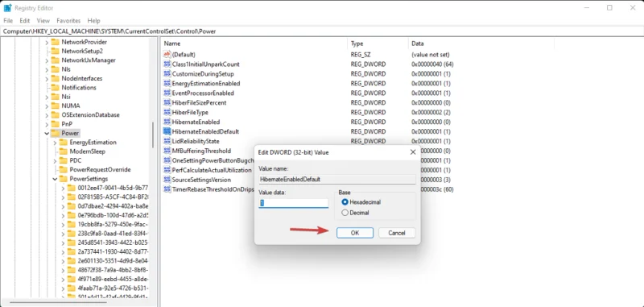Click the EnergyEstimationEnabled DWORD icon
The width and height of the screenshot is (644, 307).
pyautogui.click(x=167, y=84)
